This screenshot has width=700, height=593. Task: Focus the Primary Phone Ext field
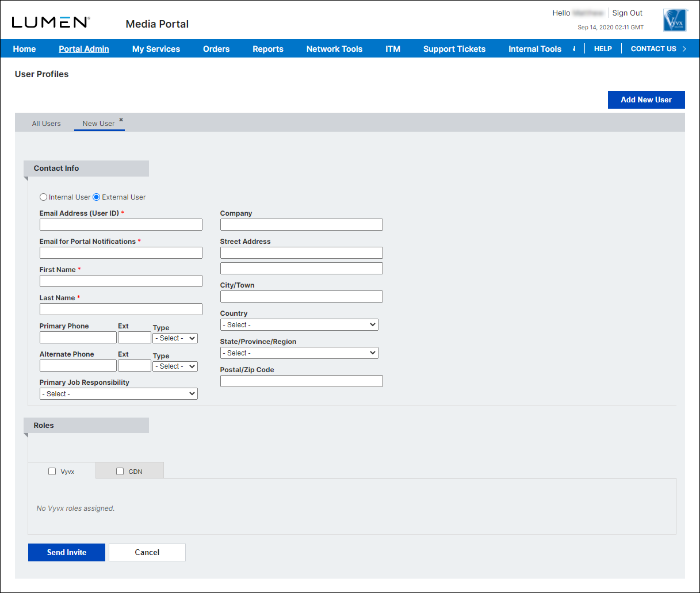coord(135,338)
